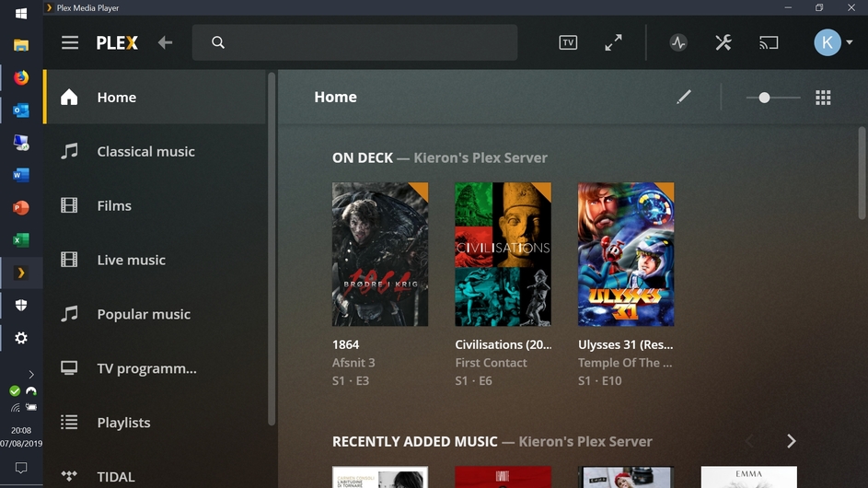Click the TV programmes monitor icon
The image size is (868, 488).
69,367
